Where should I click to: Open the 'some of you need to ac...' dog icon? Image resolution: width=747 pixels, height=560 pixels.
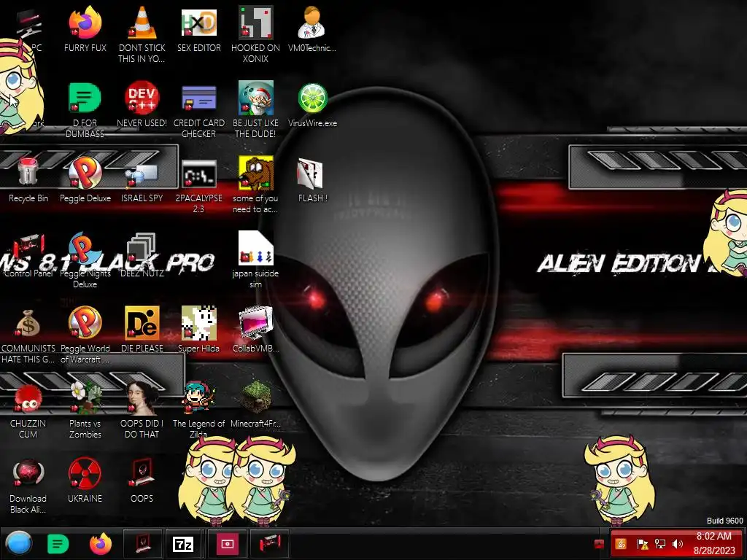pyautogui.click(x=255, y=172)
